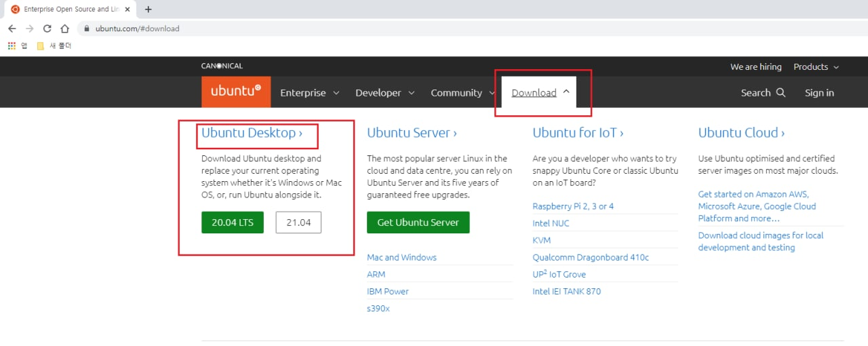This screenshot has height=346, width=868.
Task: Click the 21.04 version button
Action: click(298, 223)
